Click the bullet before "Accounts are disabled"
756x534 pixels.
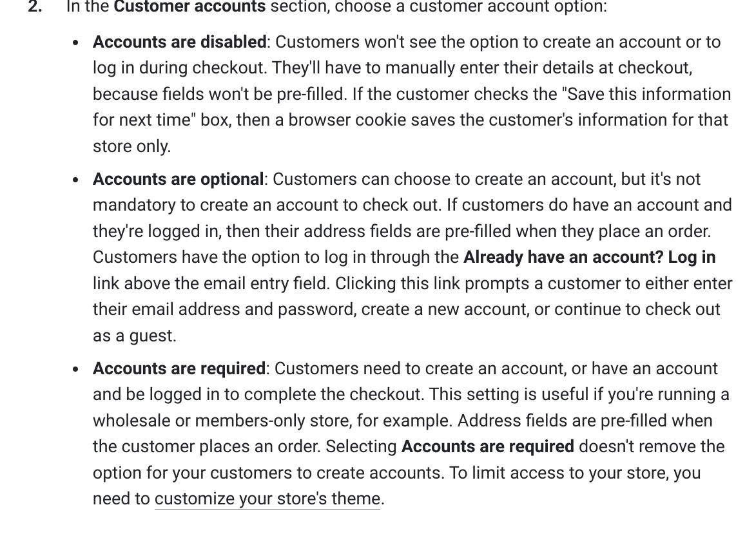pos(77,44)
